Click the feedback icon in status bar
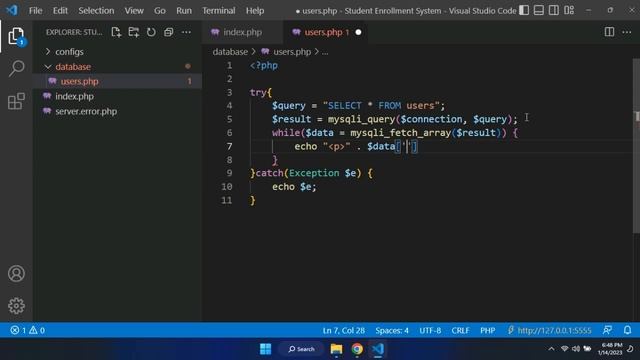 (607, 330)
